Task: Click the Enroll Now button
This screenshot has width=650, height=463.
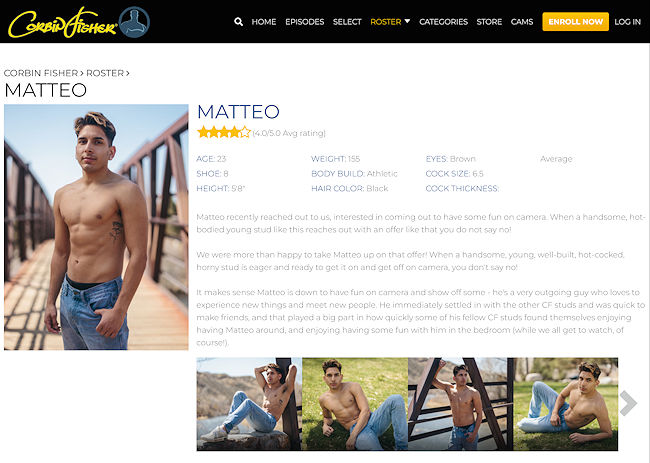Action: coord(575,22)
